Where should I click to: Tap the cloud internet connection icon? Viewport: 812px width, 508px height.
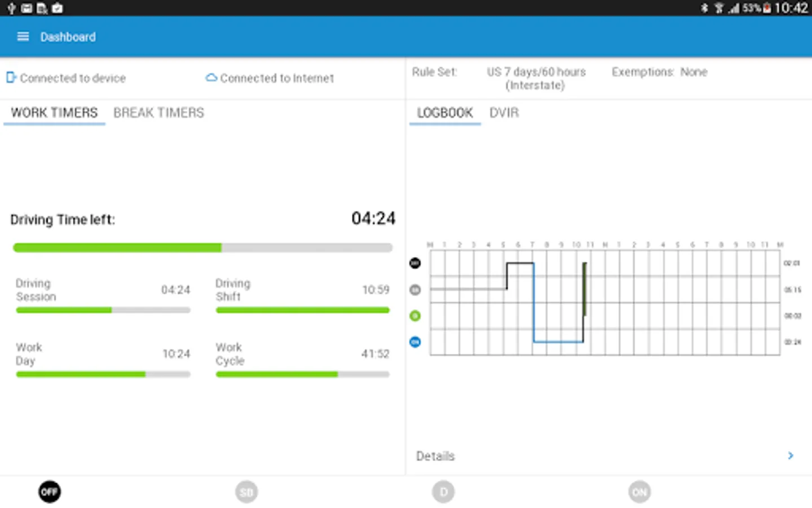click(211, 77)
